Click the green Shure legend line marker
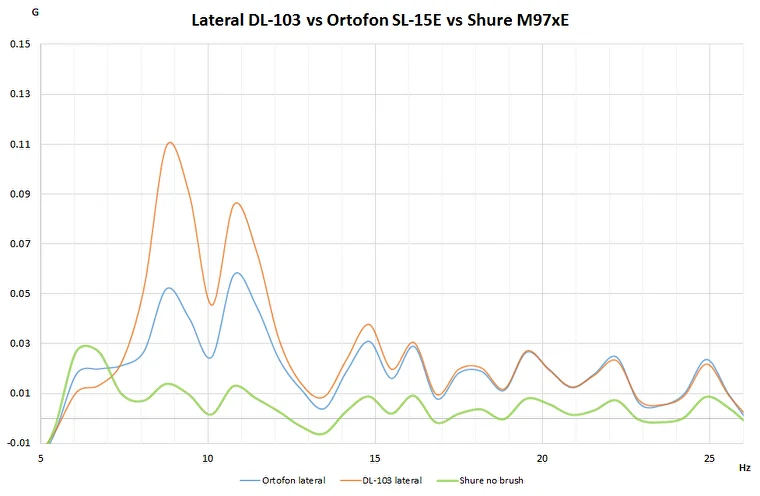 [447, 481]
